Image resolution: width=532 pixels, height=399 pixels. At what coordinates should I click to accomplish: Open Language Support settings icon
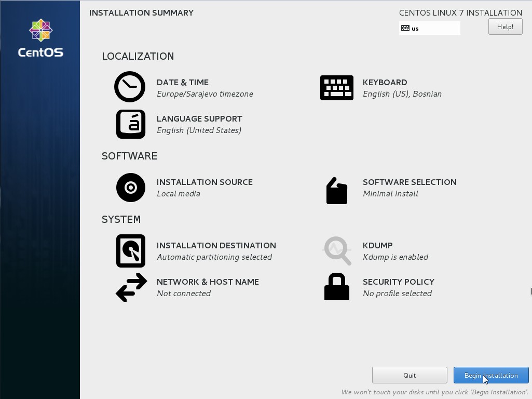[130, 124]
